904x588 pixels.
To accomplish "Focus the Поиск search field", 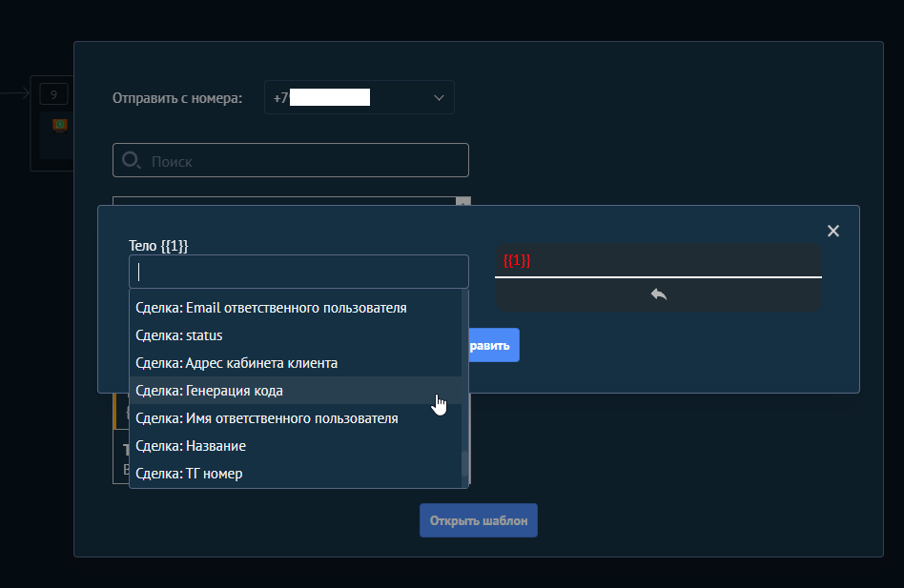I will pyautogui.click(x=291, y=160).
